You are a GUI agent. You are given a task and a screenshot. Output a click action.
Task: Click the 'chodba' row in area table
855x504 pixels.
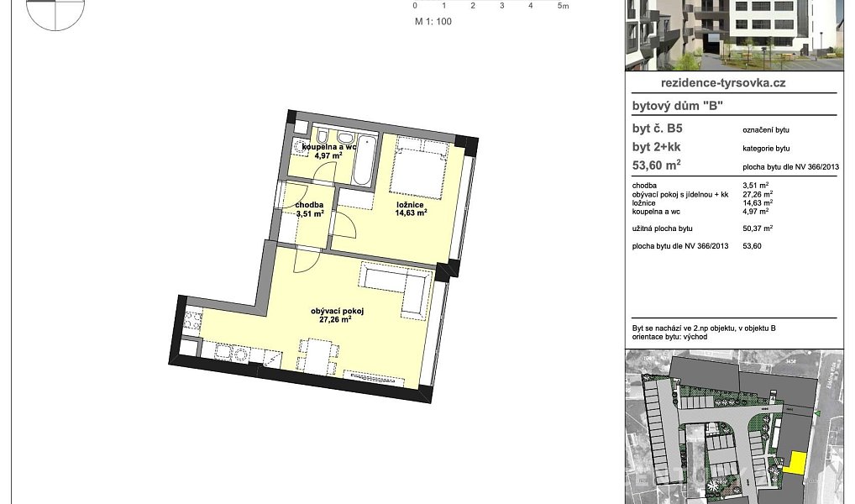[700, 186]
